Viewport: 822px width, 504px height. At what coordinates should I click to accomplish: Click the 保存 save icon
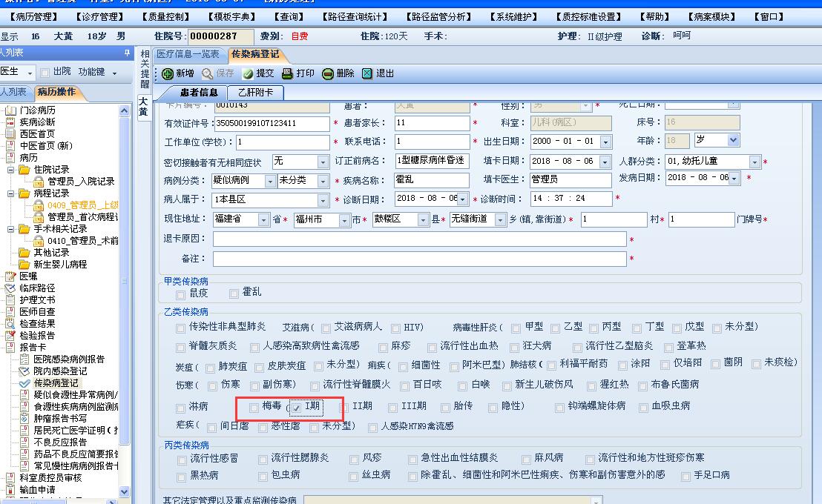[208, 74]
